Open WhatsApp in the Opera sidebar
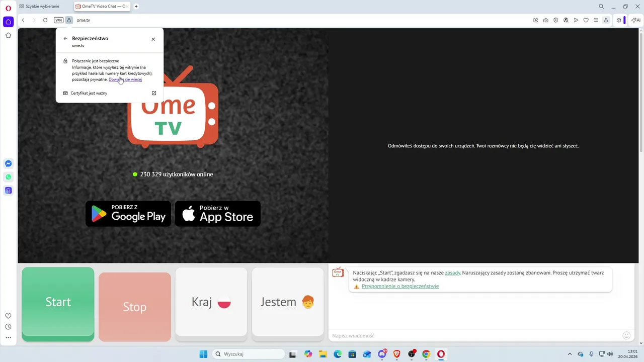This screenshot has width=644, height=362. click(x=8, y=177)
